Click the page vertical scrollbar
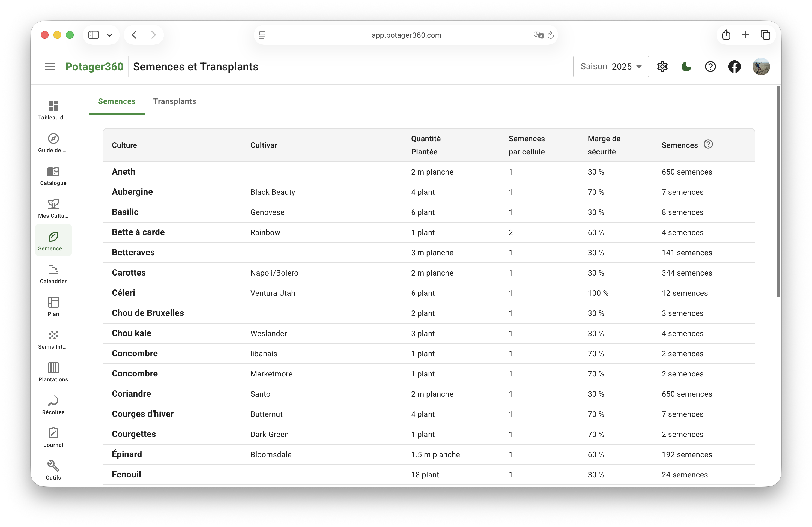Screen dimensions: 812x527 (778, 191)
